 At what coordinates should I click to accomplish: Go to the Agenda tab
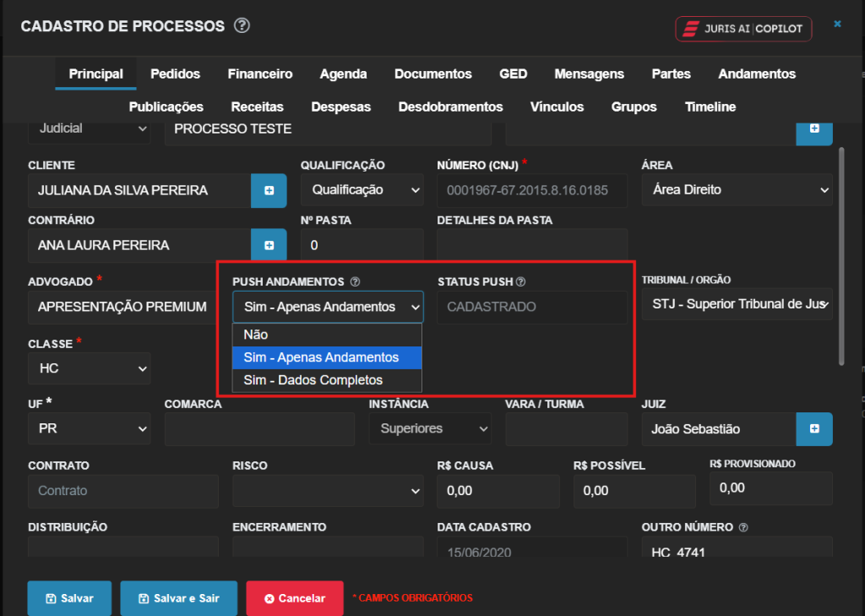click(343, 74)
